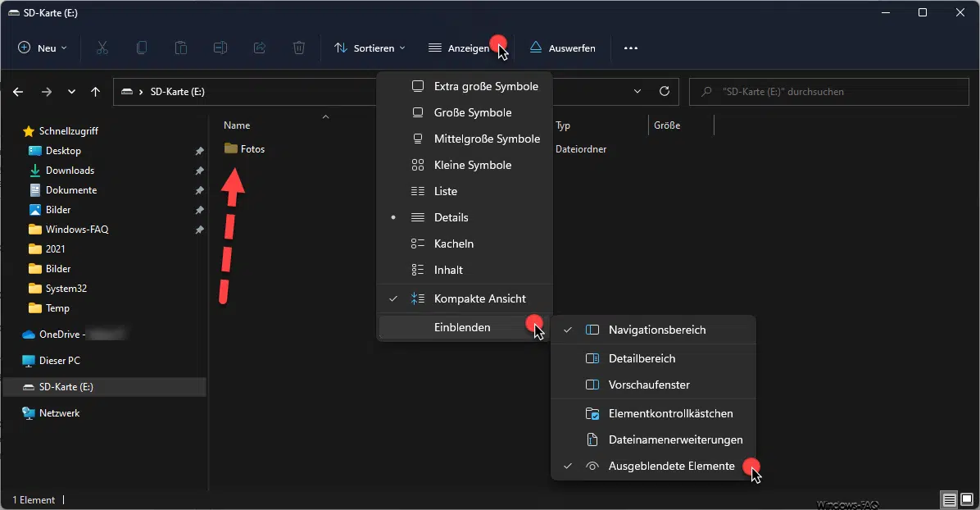The height and width of the screenshot is (510, 980).
Task: Toggle the Detailbereich pane
Action: coord(653,358)
